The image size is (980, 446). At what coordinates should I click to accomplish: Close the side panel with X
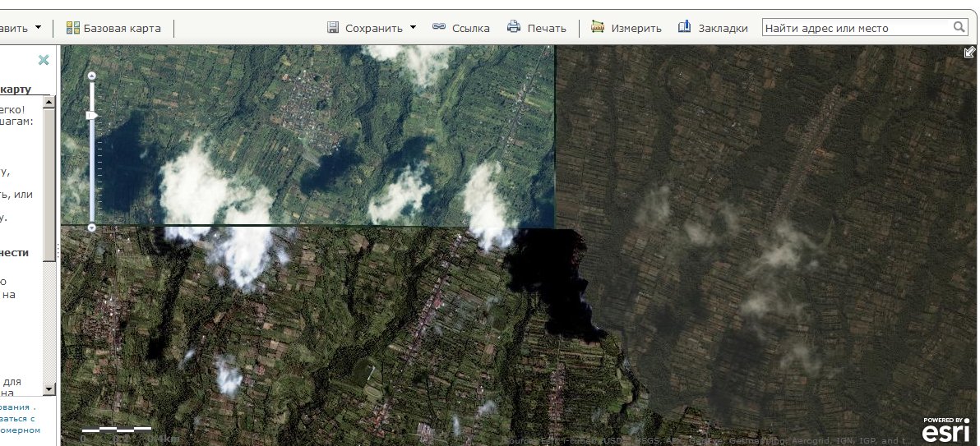44,60
